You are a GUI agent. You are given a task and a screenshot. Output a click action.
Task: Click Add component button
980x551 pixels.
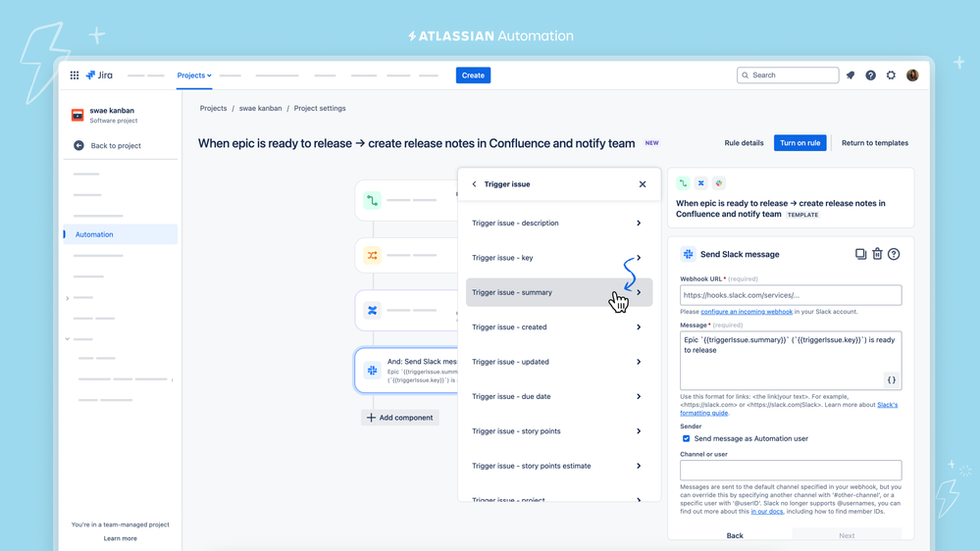pyautogui.click(x=400, y=418)
